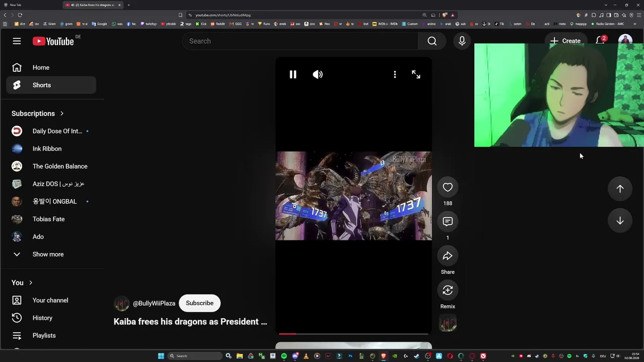
Task: Show hidden bookmarks with the chevron
Action: coord(636,24)
